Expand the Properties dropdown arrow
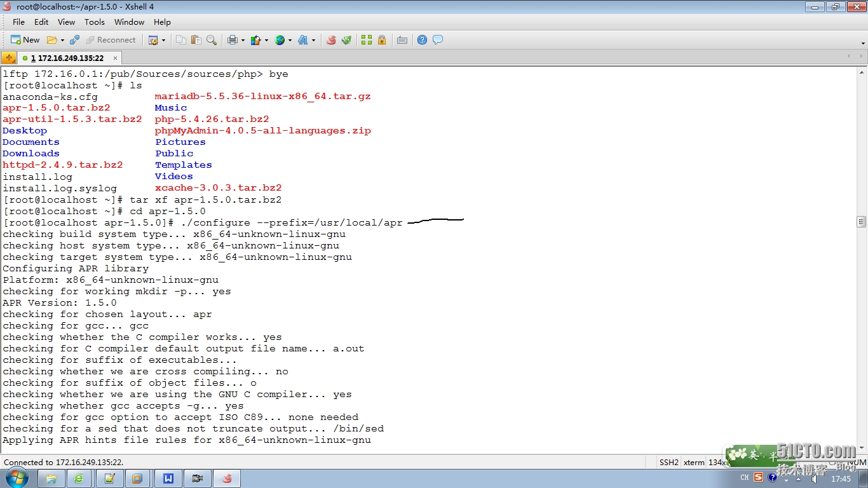Screen dimensions: 868x488 coord(163,40)
